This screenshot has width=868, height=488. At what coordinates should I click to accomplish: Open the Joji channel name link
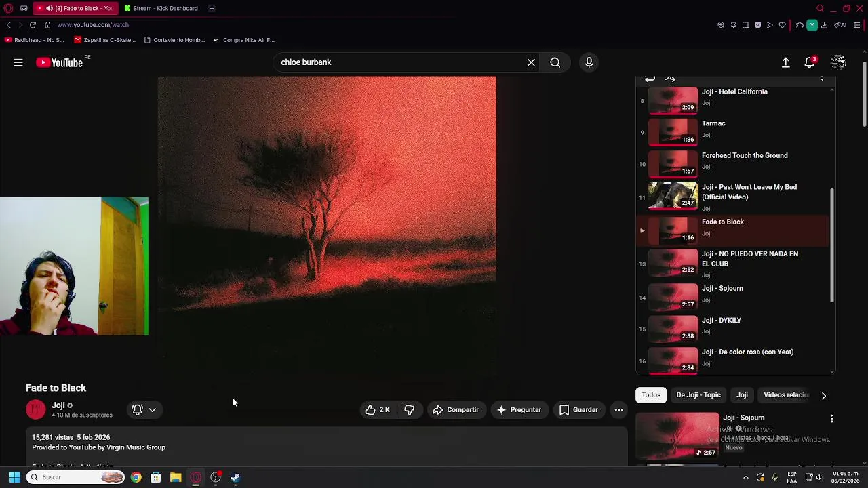coord(58,405)
